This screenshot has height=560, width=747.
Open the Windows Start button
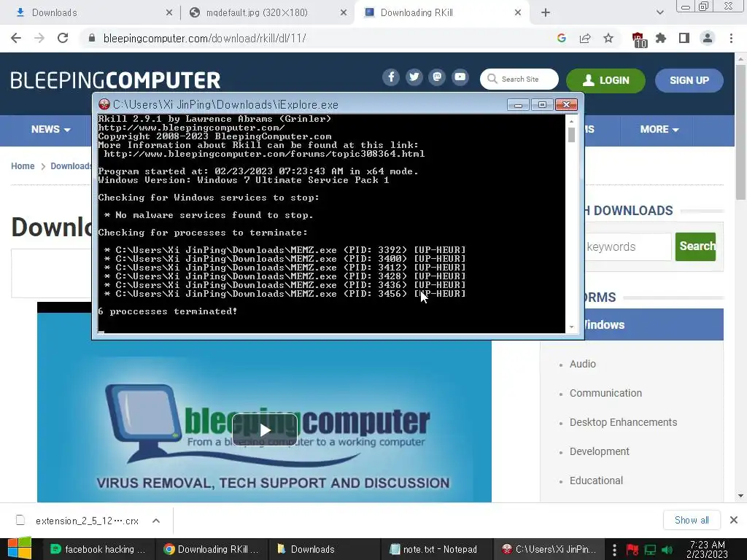point(19,548)
